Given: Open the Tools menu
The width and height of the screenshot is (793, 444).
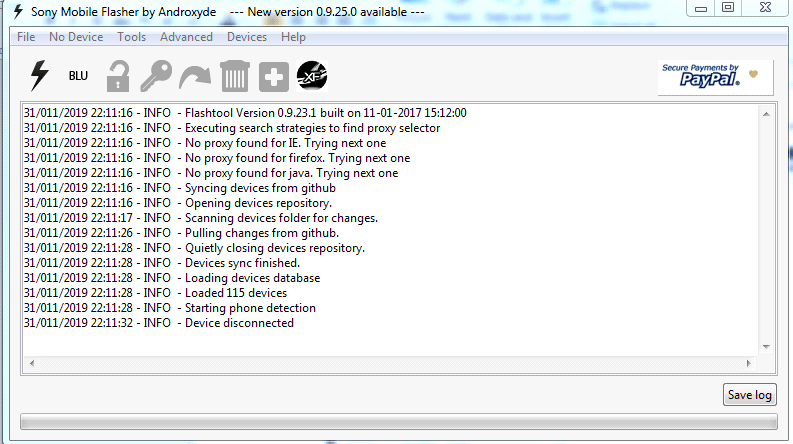Looking at the screenshot, I should point(131,37).
